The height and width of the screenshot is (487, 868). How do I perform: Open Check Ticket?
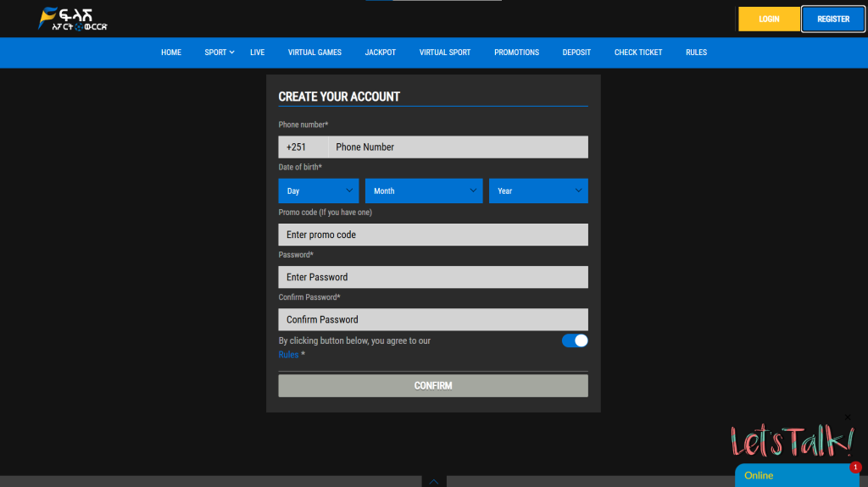click(x=638, y=53)
